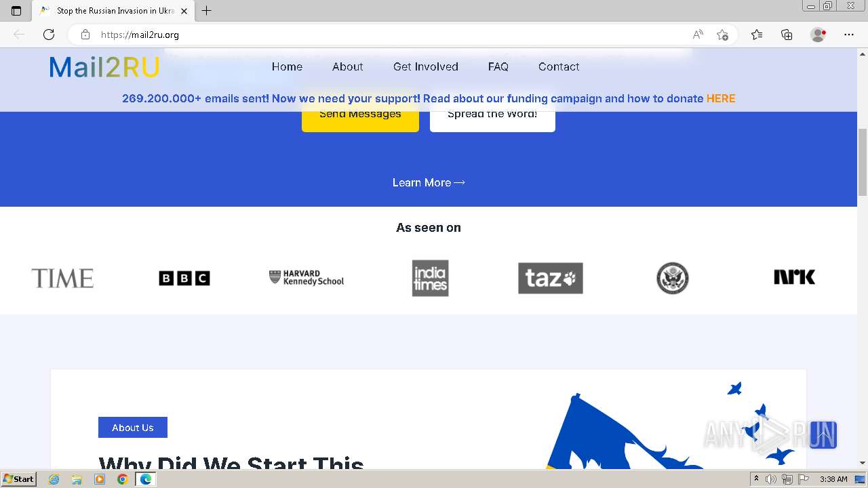868x488 pixels.
Task: Click the profile avatar icon
Action: coord(818,35)
